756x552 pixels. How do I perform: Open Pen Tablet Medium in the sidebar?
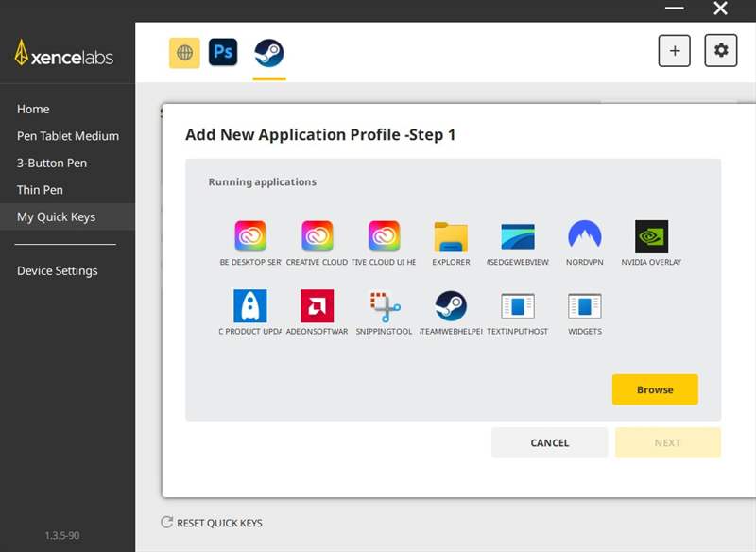point(68,136)
